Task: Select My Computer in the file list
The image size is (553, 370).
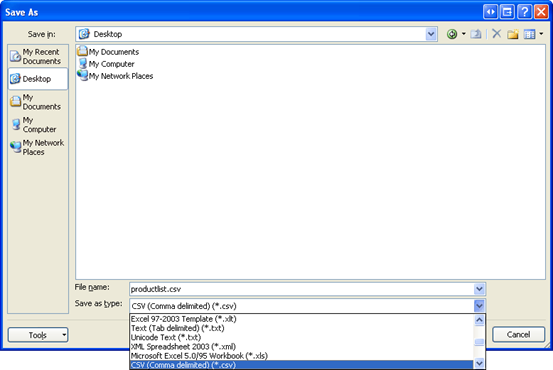Action: (106, 64)
